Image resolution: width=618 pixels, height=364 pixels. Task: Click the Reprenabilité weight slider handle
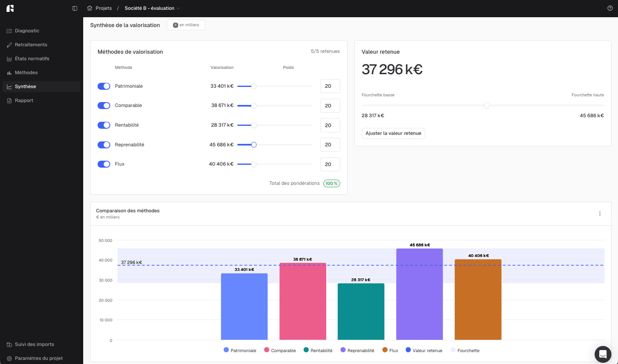(x=254, y=145)
